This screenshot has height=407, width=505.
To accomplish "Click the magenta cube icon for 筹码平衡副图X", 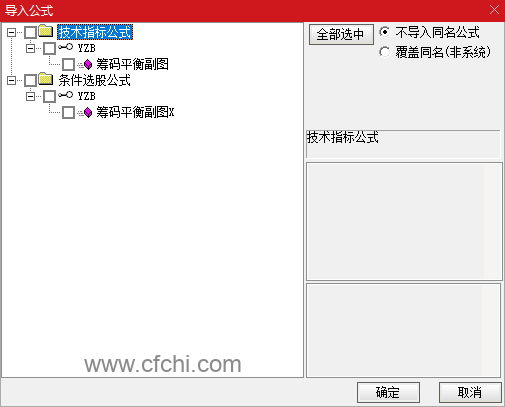I will click(x=88, y=112).
